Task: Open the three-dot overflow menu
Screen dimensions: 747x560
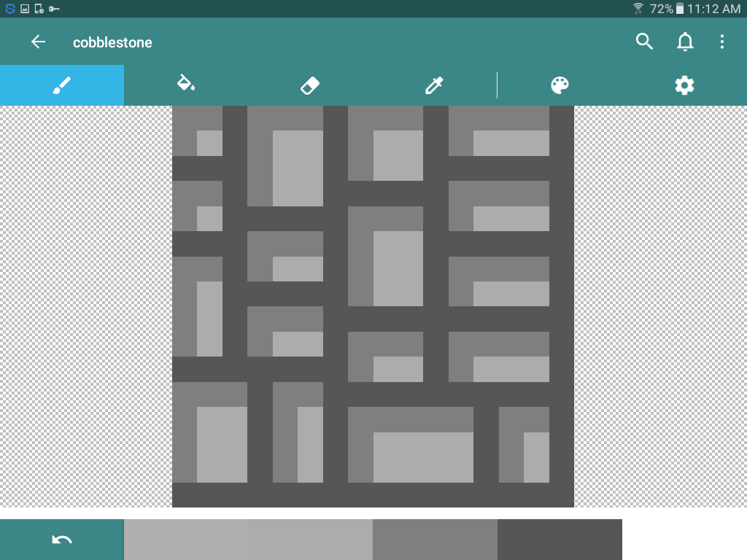Action: pos(722,42)
